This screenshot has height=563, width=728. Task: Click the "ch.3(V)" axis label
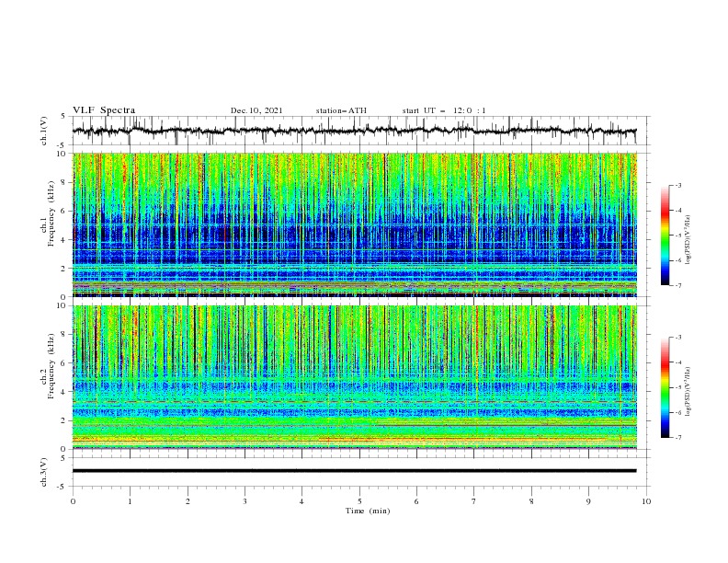point(44,472)
